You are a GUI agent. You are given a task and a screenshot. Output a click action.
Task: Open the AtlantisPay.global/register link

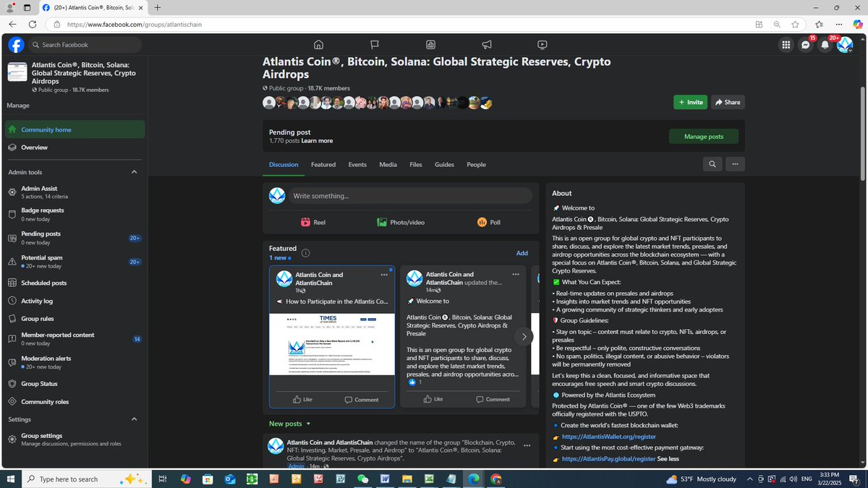point(608,458)
